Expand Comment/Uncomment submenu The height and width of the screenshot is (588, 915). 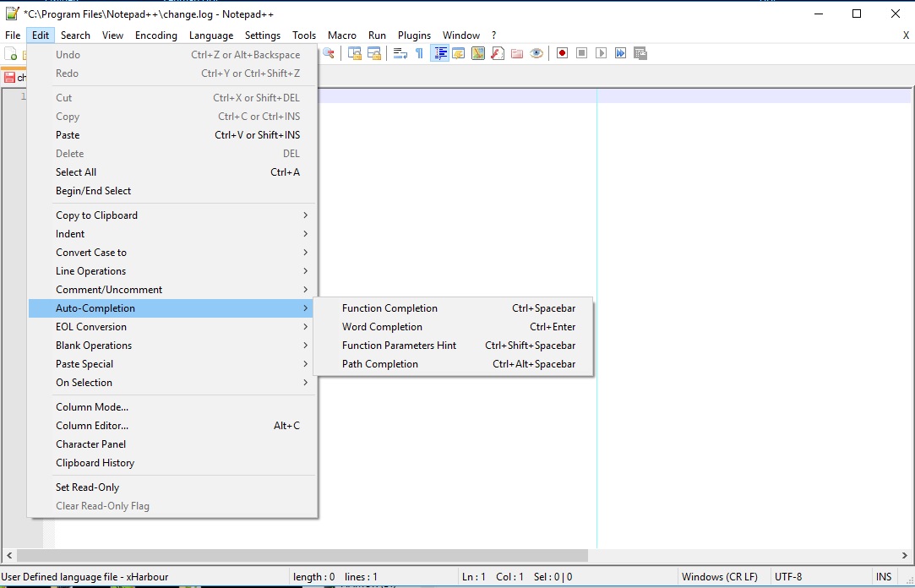click(172, 290)
